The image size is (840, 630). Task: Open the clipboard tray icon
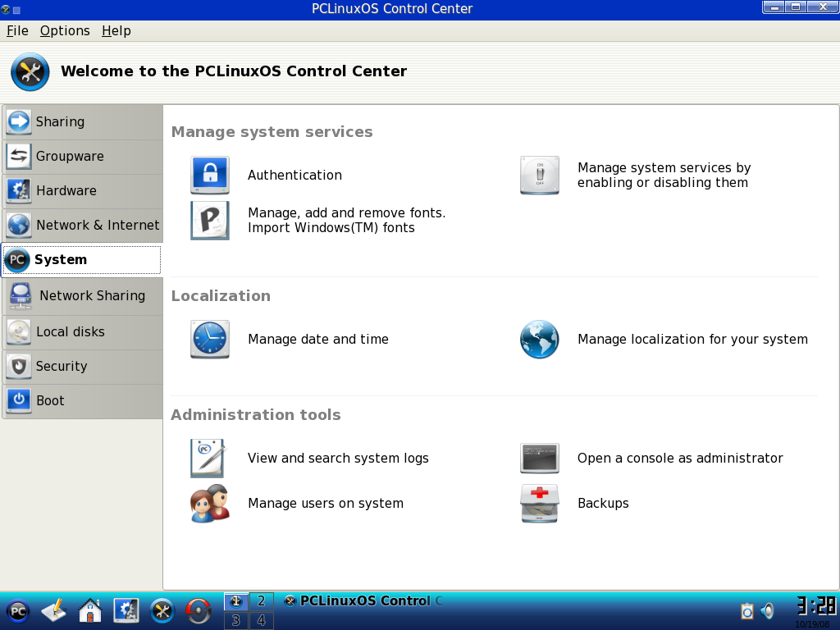747,610
